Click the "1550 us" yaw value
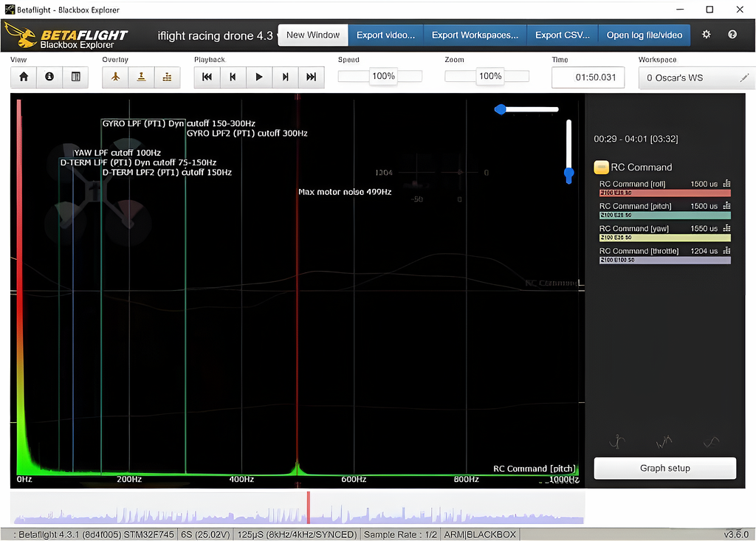 [x=704, y=229]
